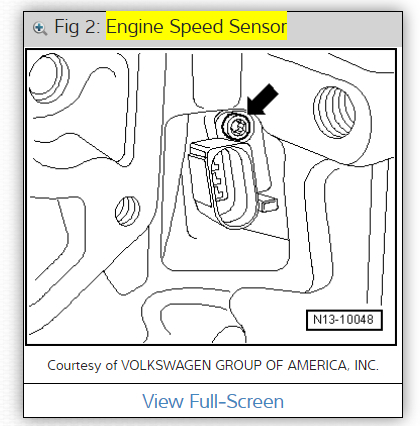This screenshot has width=420, height=426.
Task: Click the sensor mounting bolt head
Action: coord(237,126)
